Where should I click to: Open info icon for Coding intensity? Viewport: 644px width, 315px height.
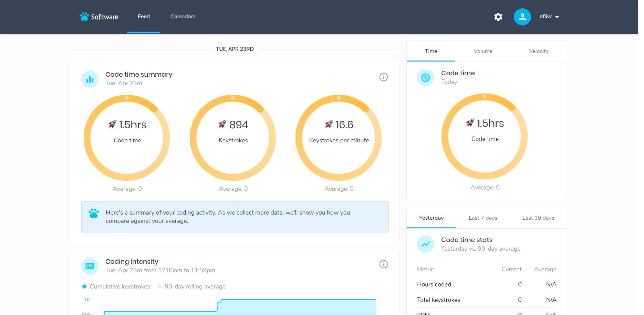(383, 264)
